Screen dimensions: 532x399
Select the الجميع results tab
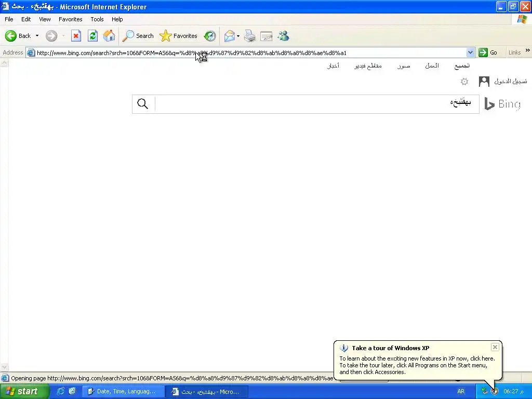pyautogui.click(x=462, y=66)
